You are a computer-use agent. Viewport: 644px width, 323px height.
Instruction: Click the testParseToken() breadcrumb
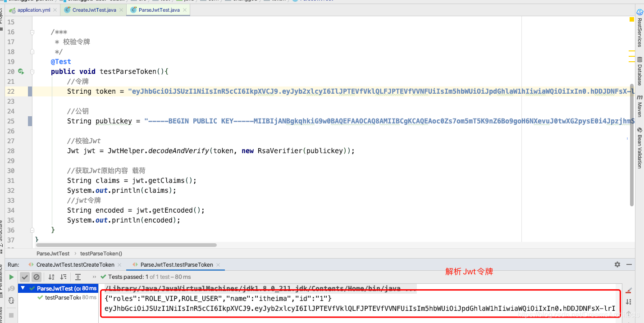coord(101,254)
